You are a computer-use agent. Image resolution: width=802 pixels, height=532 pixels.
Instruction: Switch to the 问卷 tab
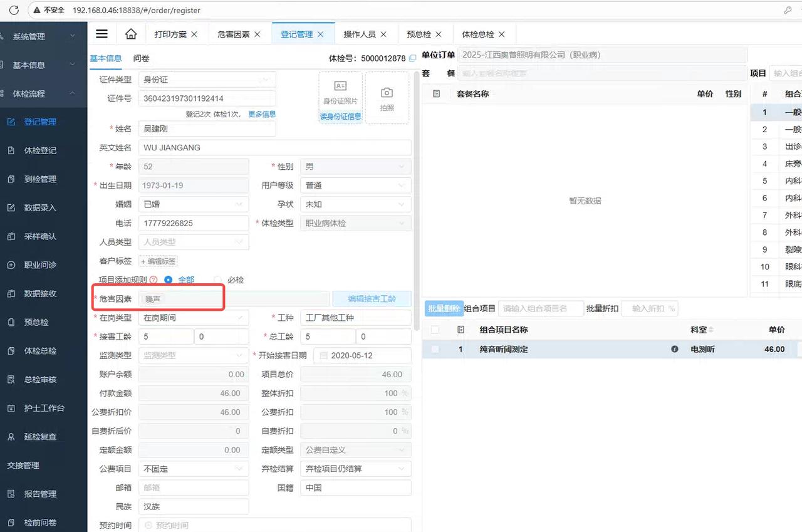(141, 58)
